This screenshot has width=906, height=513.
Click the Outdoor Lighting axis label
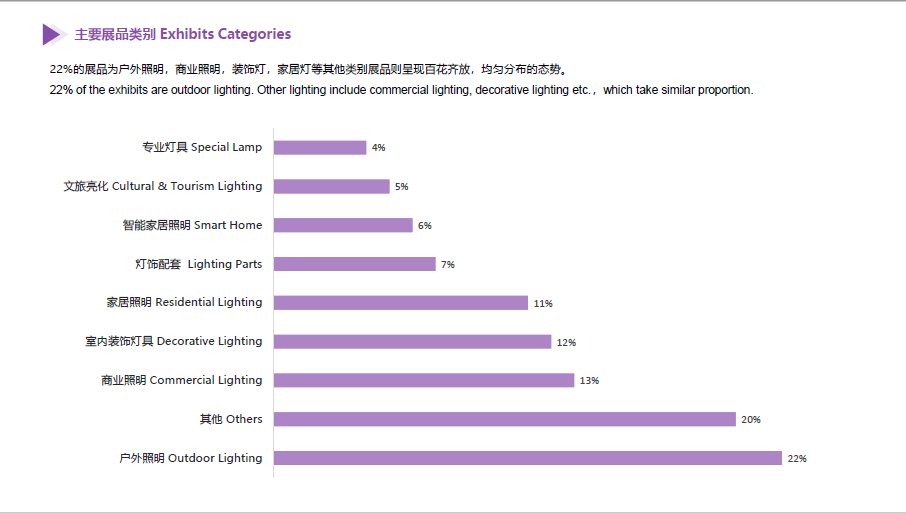pos(191,458)
